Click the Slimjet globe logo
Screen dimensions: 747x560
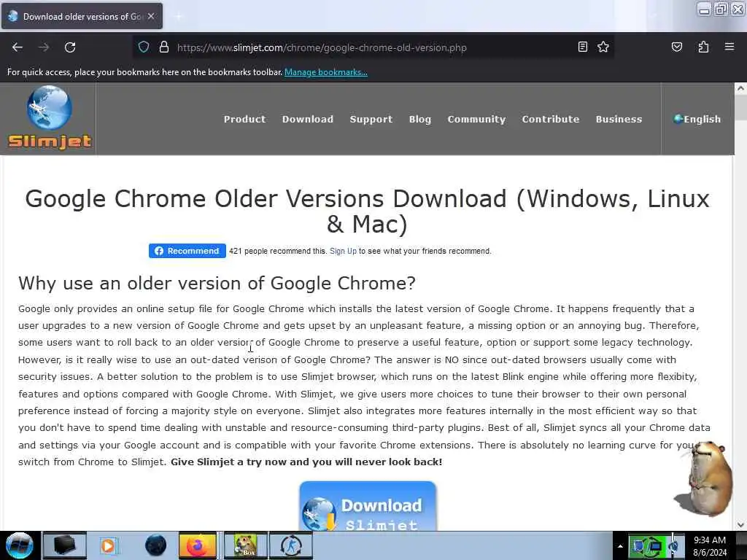coord(50,117)
